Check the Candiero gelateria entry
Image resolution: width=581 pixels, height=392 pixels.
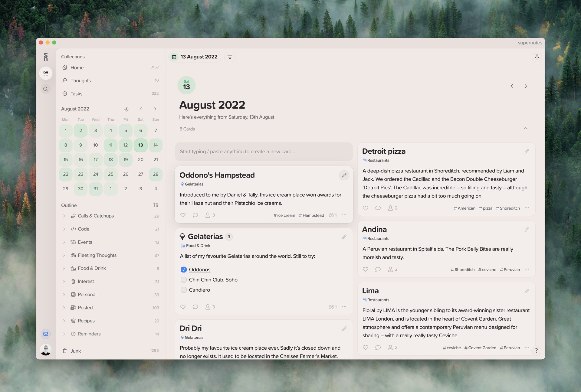click(x=183, y=290)
